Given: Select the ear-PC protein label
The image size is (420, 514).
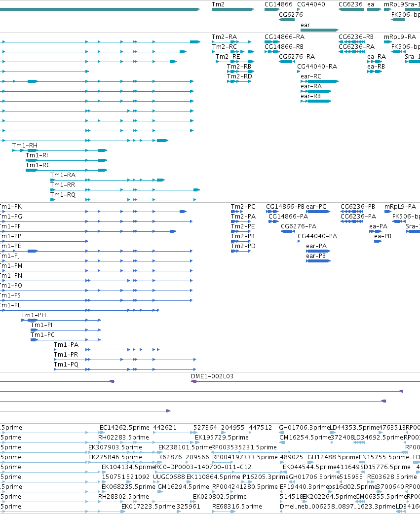Looking at the screenshot, I should tap(316, 207).
